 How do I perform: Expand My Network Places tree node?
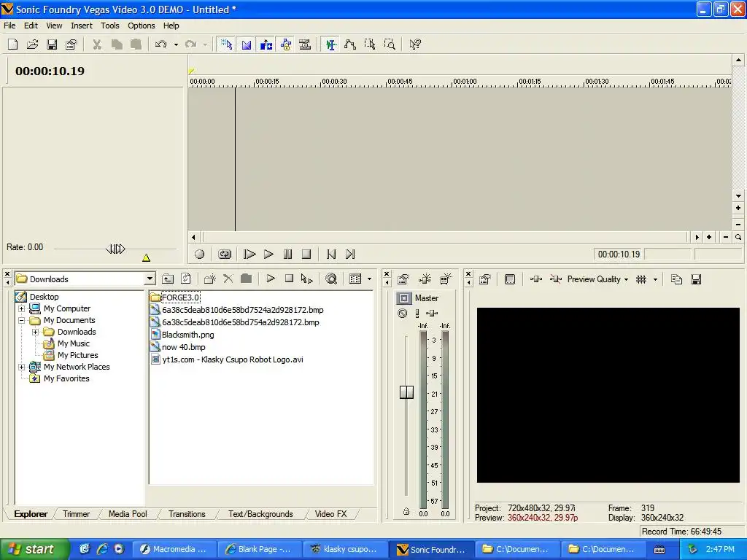click(21, 367)
